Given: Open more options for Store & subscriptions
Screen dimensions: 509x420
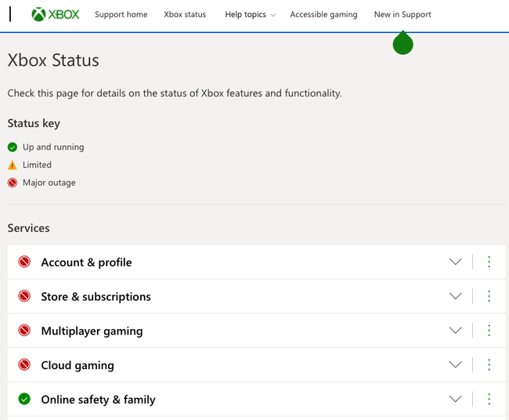Looking at the screenshot, I should (x=489, y=296).
